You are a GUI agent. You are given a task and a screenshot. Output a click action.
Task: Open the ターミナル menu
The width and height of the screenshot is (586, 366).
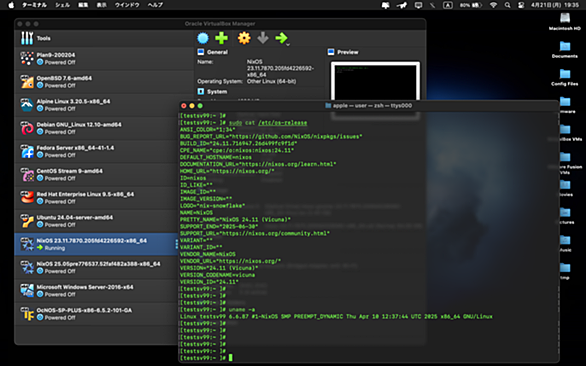34,5
